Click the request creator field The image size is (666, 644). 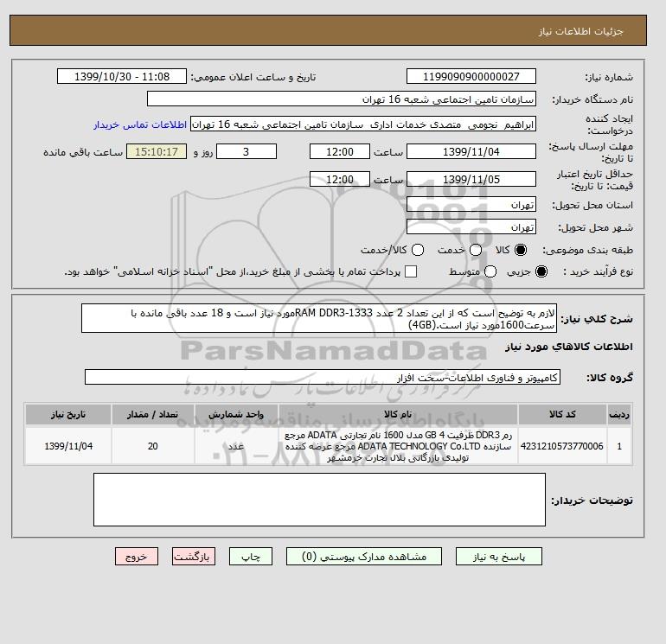click(363, 124)
